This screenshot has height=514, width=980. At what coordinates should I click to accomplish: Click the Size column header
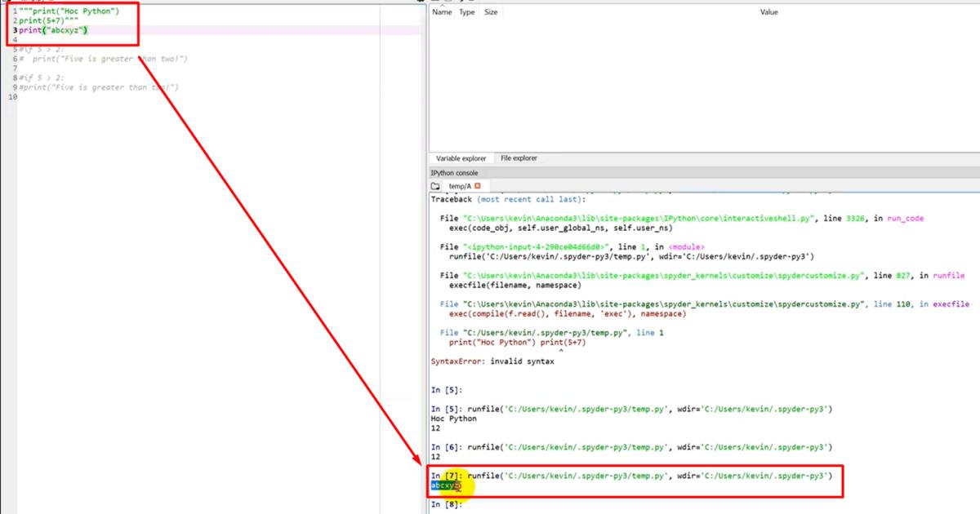(491, 12)
